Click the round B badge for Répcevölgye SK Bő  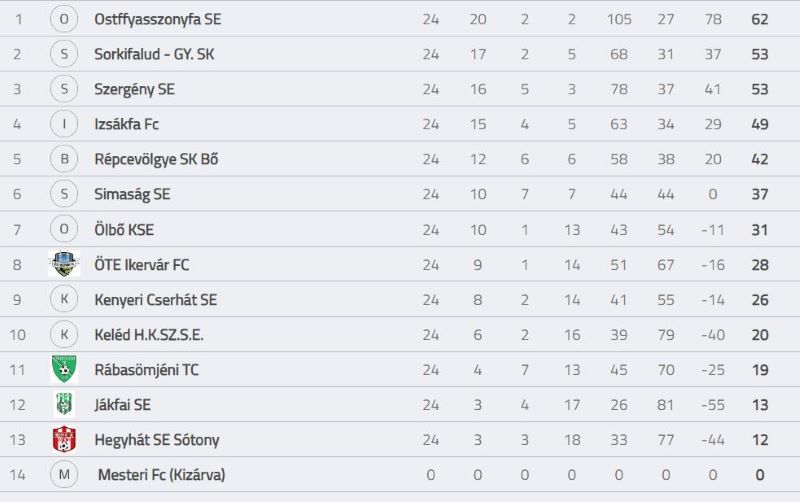(x=64, y=159)
